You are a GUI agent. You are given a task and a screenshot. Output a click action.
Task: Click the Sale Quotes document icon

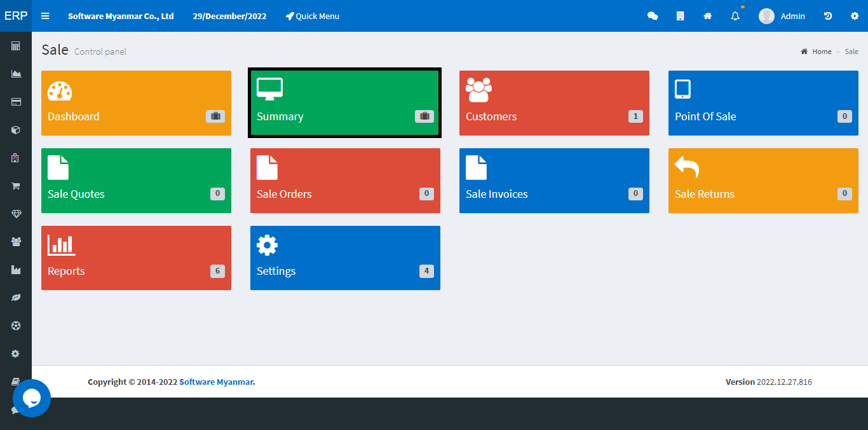pyautogui.click(x=58, y=168)
